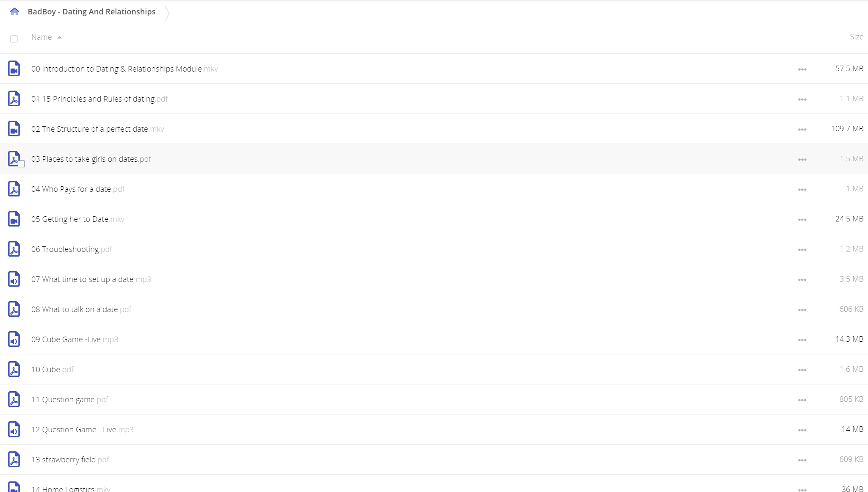The height and width of the screenshot is (492, 868).
Task: Toggle the sort arrow next to Name
Action: (60, 37)
